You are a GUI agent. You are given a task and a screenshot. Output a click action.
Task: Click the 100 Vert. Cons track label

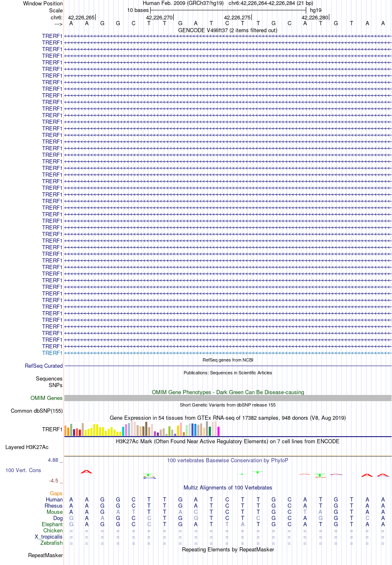click(x=23, y=470)
